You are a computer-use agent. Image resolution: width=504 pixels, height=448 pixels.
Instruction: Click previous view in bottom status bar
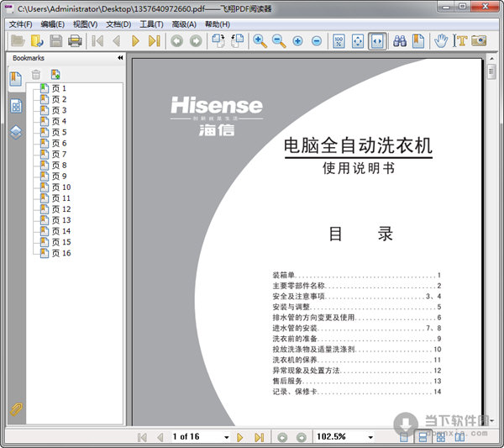point(282,437)
